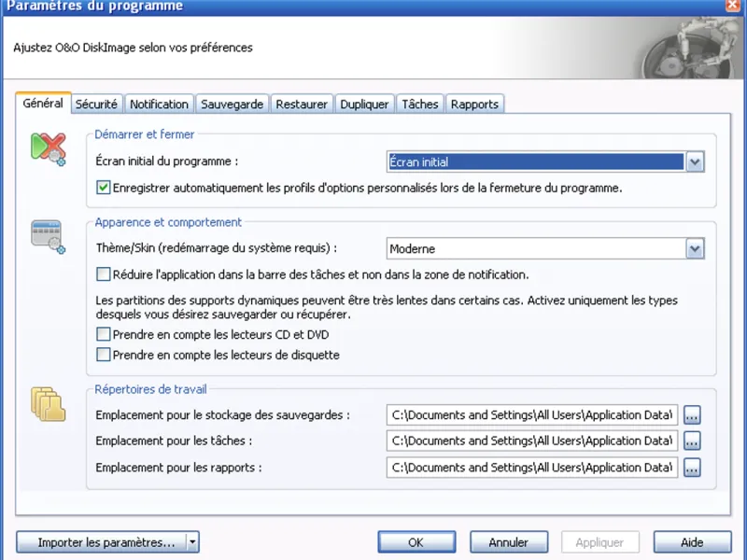Go to the Dupliquer tab
Viewport: 747px width, 560px height.
(364, 105)
